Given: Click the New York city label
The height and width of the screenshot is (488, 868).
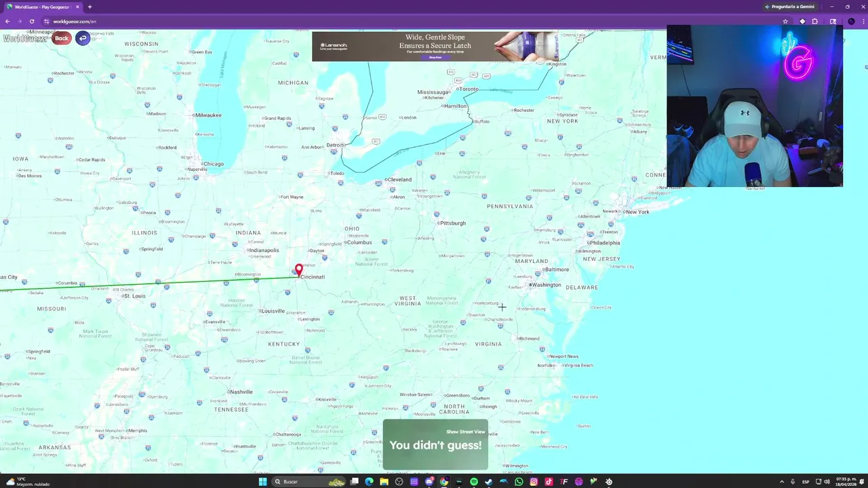Looking at the screenshot, I should [x=637, y=211].
